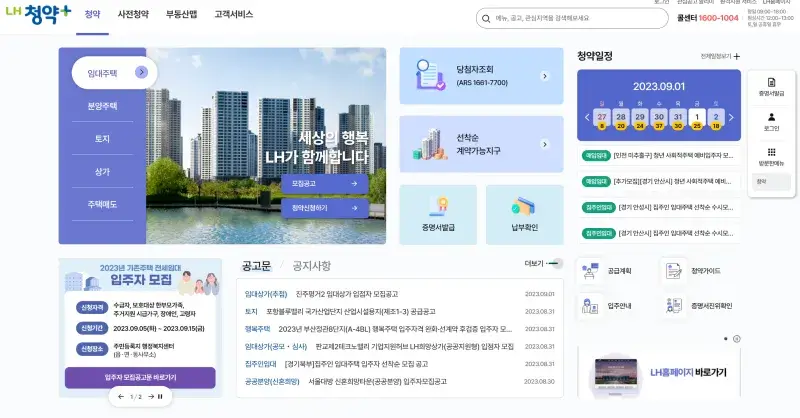The image size is (800, 418).
Task: Open the [추가모집][경기 안산시] schedule item
Action: pos(659,181)
